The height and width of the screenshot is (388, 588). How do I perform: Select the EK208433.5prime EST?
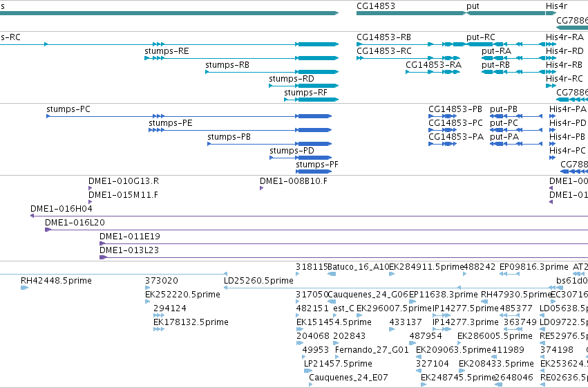click(x=462, y=371)
